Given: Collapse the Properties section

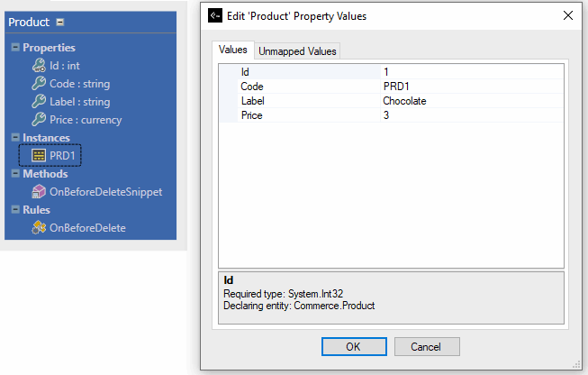Looking at the screenshot, I should click(15, 48).
